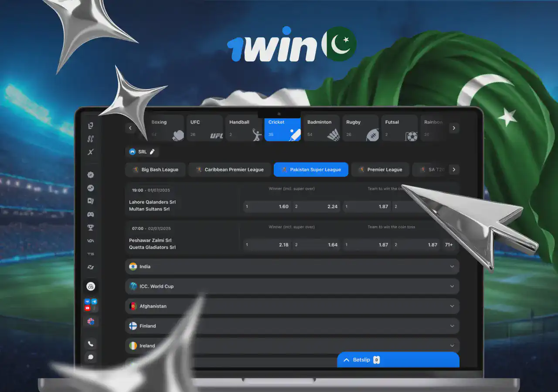Click the X-shaped icon in sidebar
The image size is (558, 392).
[90, 152]
